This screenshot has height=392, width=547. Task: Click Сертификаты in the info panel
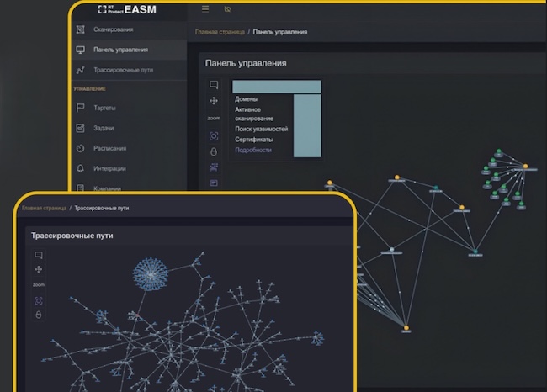[254, 140]
